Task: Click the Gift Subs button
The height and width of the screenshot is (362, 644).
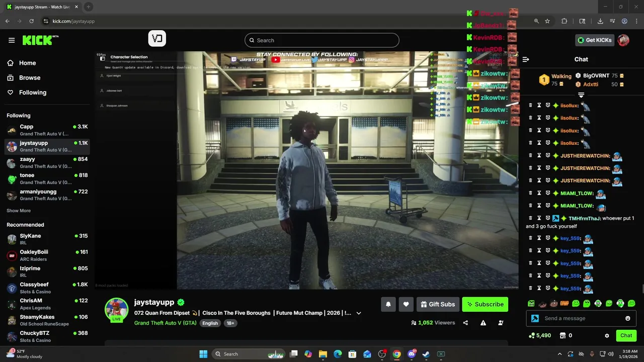Action: [437, 304]
